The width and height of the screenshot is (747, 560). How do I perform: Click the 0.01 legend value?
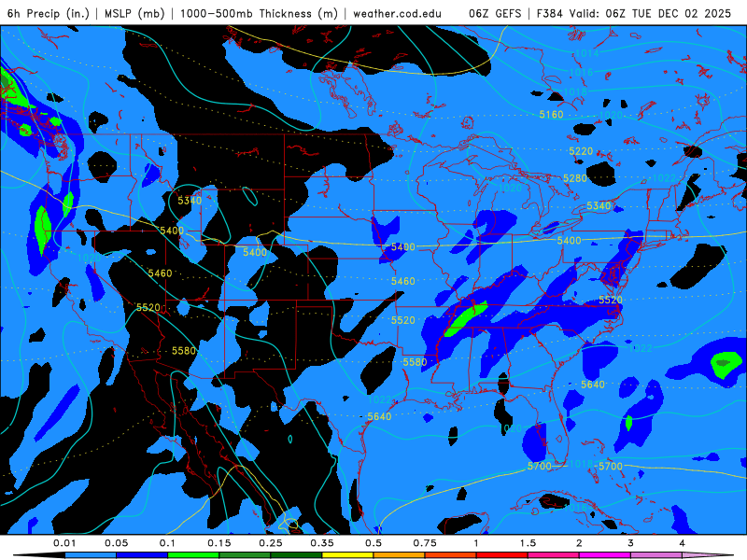tap(64, 543)
